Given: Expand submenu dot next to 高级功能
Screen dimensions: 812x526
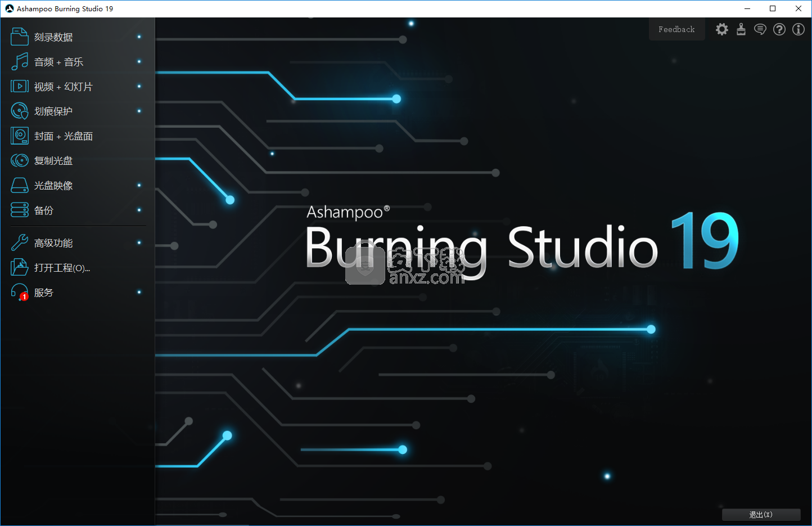Looking at the screenshot, I should 139,242.
